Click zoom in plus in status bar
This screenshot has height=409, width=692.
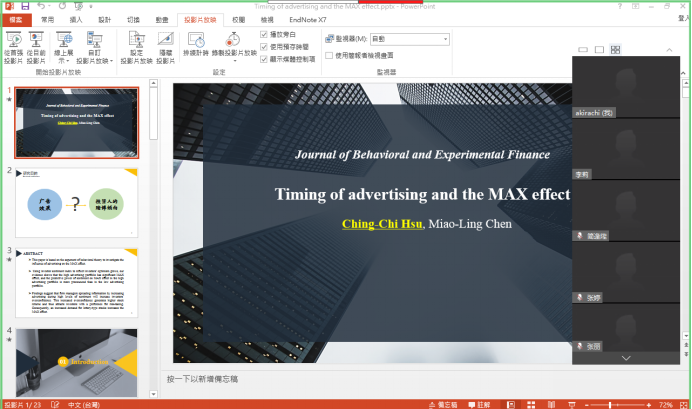point(648,405)
